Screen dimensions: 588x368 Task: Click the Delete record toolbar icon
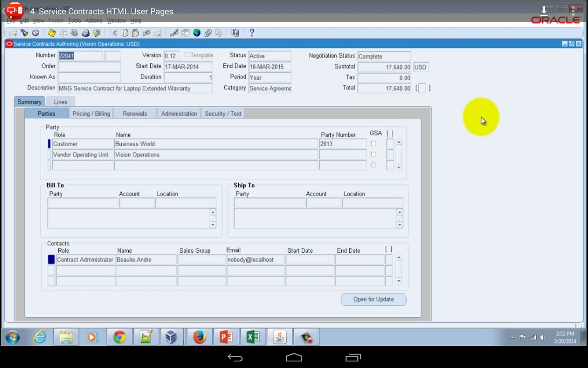tap(158, 33)
